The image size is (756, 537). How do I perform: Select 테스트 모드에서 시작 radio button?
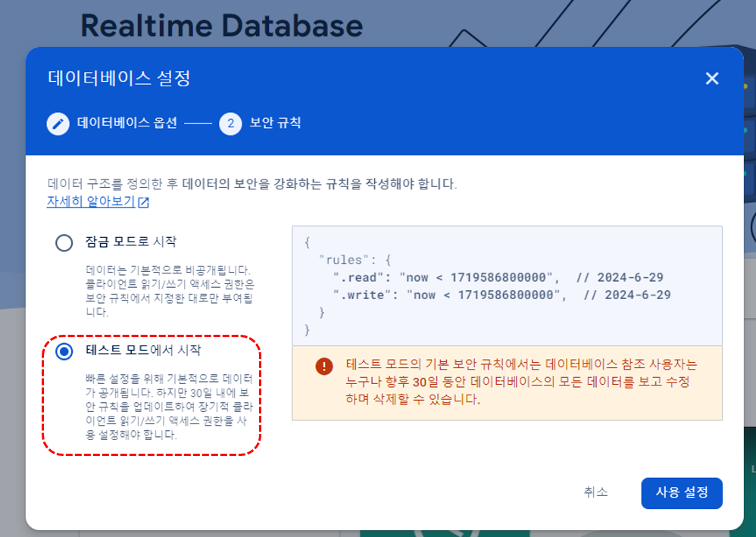[64, 351]
